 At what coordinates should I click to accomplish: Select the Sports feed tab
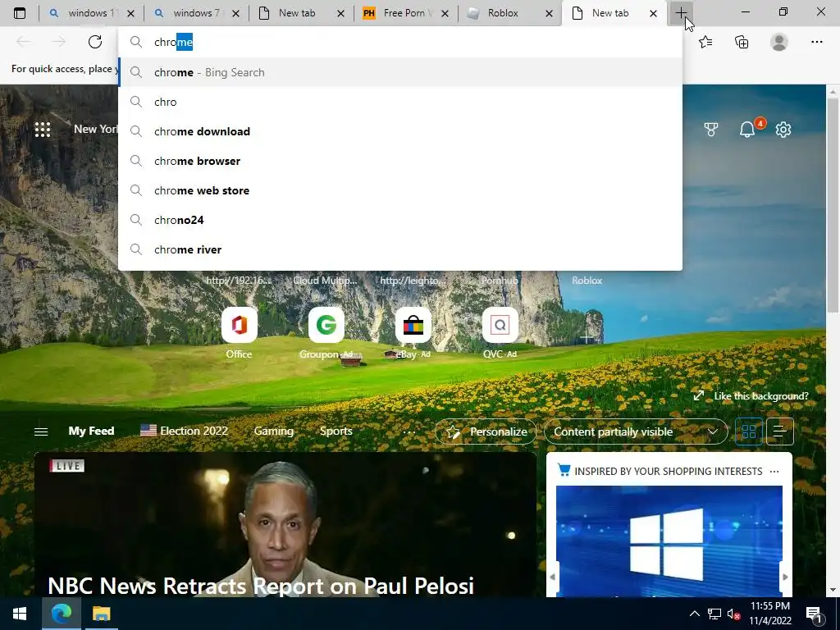tap(336, 431)
